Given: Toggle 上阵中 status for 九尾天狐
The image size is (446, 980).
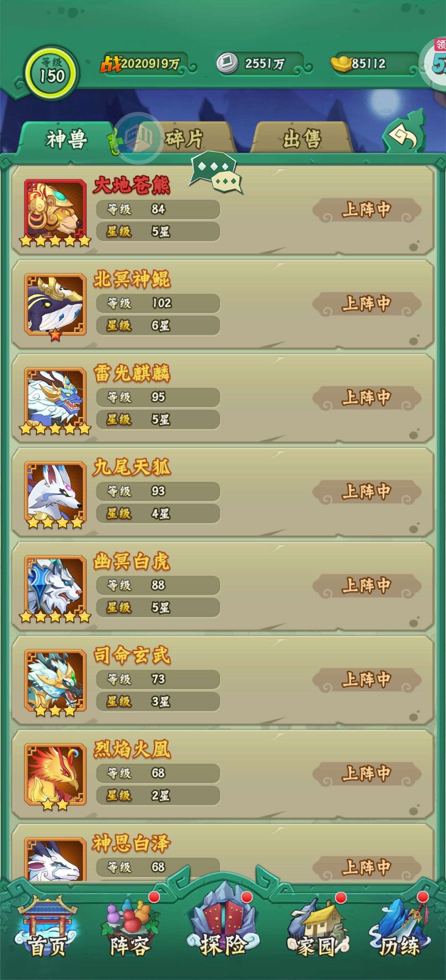Looking at the screenshot, I should (367, 491).
